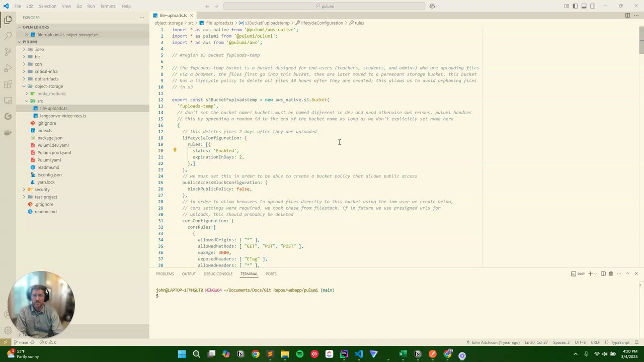The height and width of the screenshot is (362, 644).
Task: Open editor More Actions ellipsis
Action: tap(636, 16)
